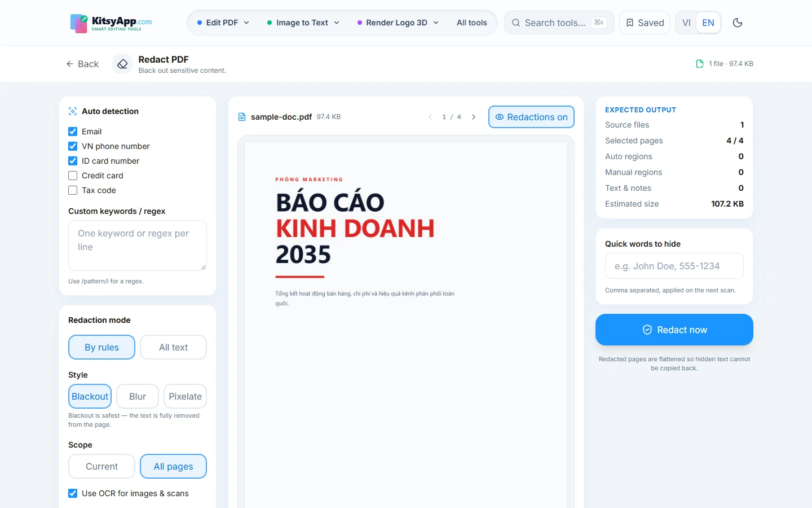Focus the Search tools field
Screen dimensions: 812x508
coord(558,23)
